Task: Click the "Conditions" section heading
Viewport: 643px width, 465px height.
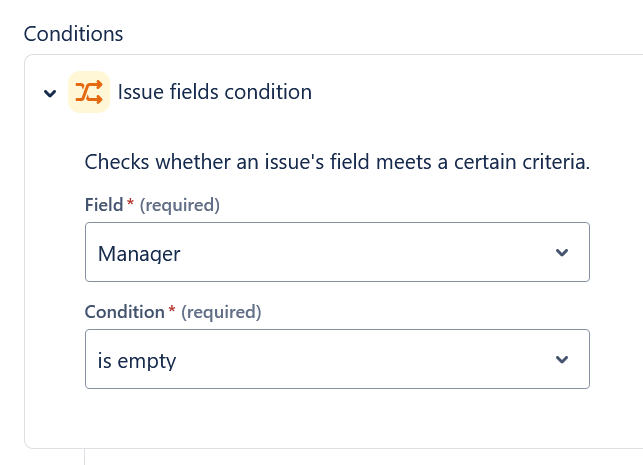Action: (x=73, y=34)
